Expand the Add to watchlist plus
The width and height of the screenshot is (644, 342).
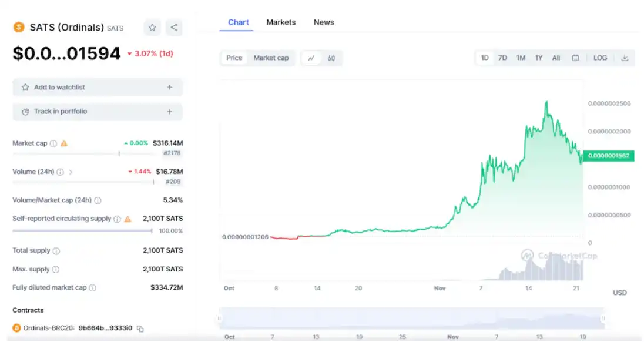tap(169, 87)
